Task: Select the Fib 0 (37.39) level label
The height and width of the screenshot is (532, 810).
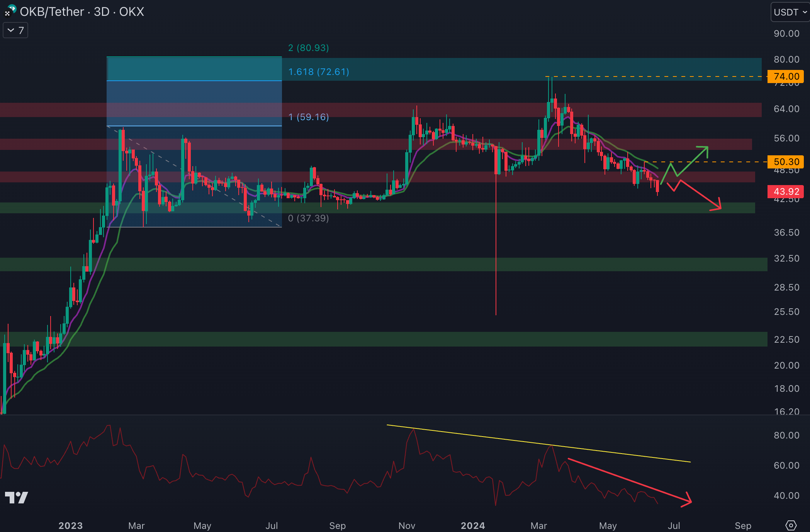Action: (309, 218)
